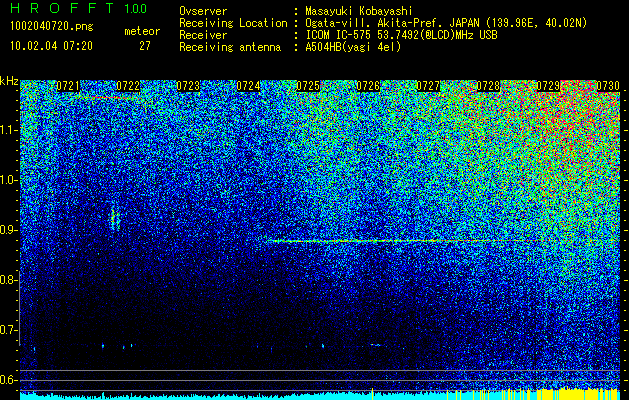Select the A504HB(yagi 4el) antenna text

click(x=353, y=47)
